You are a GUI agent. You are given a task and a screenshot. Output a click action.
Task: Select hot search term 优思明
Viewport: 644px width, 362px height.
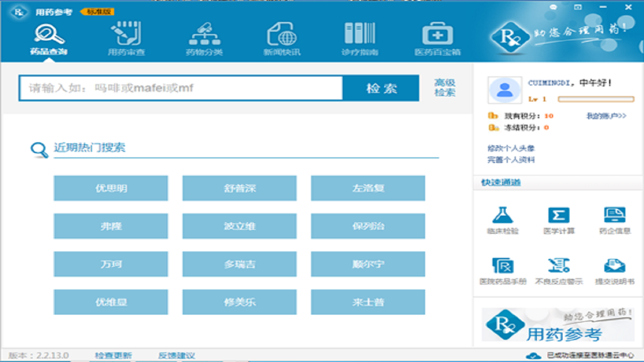pyautogui.click(x=111, y=189)
